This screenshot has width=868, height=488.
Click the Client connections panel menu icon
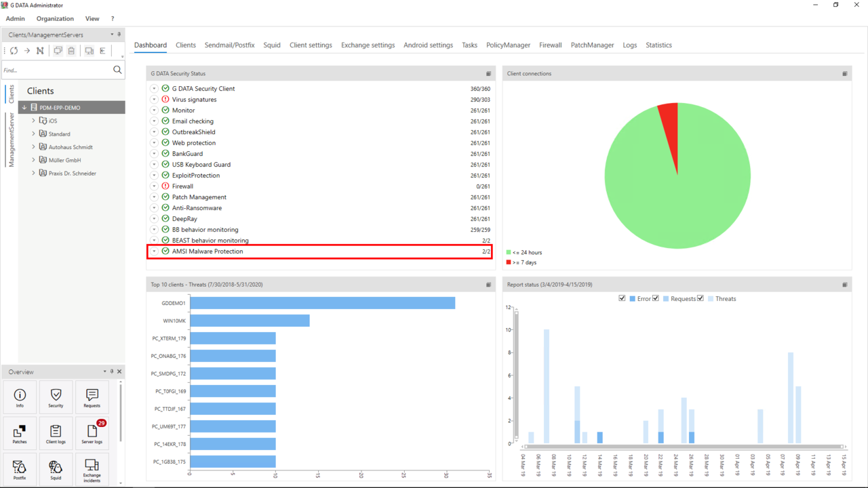[x=844, y=74]
